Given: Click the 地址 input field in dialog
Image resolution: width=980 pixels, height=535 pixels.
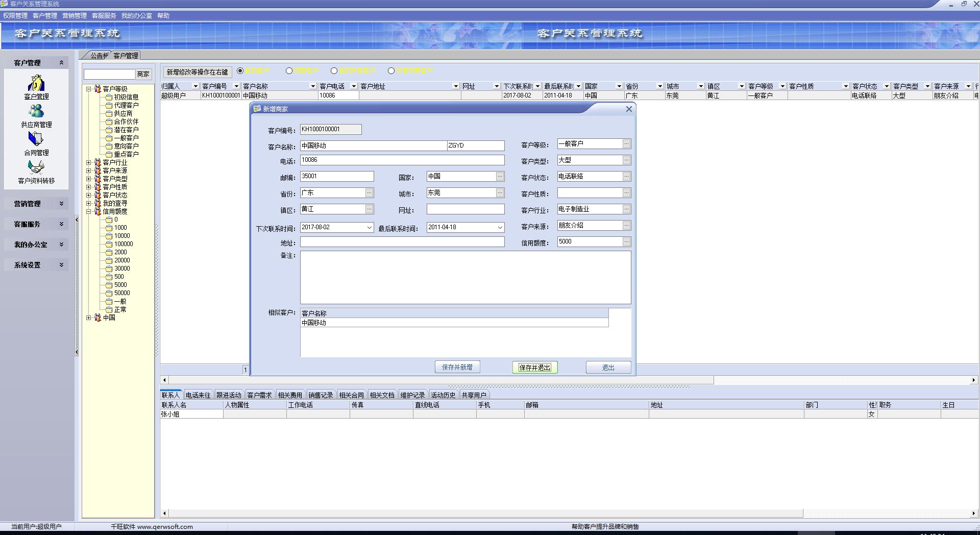Looking at the screenshot, I should 402,242.
